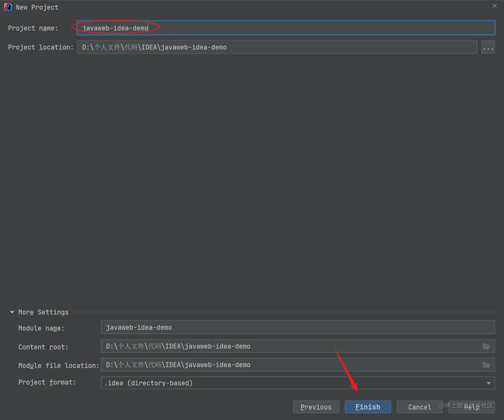Viewport: 504px width, 420px height.
Task: Click the Project name input field
Action: [286, 28]
